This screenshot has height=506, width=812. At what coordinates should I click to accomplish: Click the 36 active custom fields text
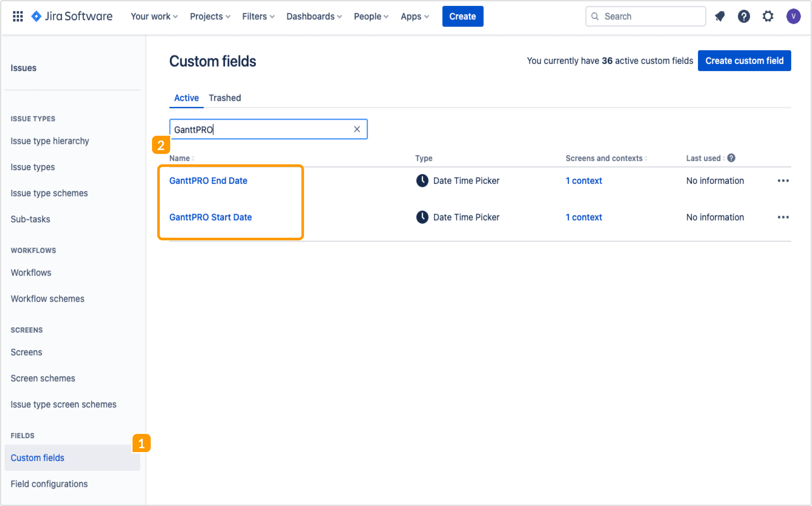click(647, 61)
